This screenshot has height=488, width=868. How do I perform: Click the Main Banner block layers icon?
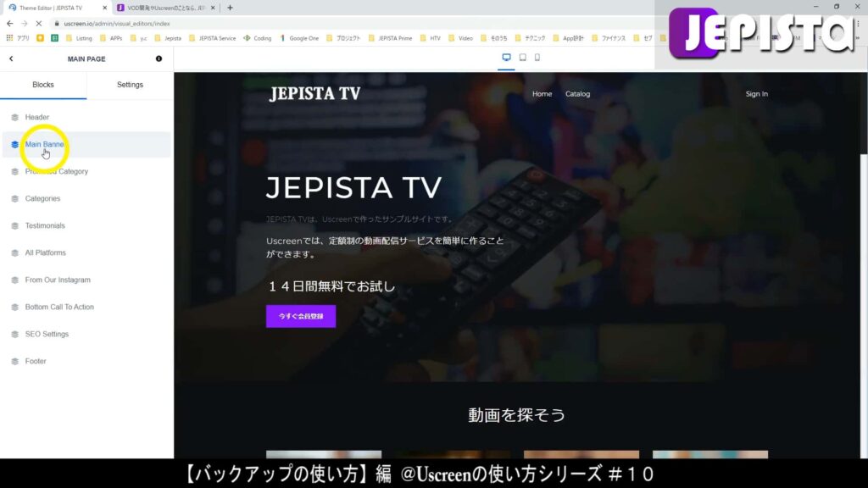coord(15,144)
